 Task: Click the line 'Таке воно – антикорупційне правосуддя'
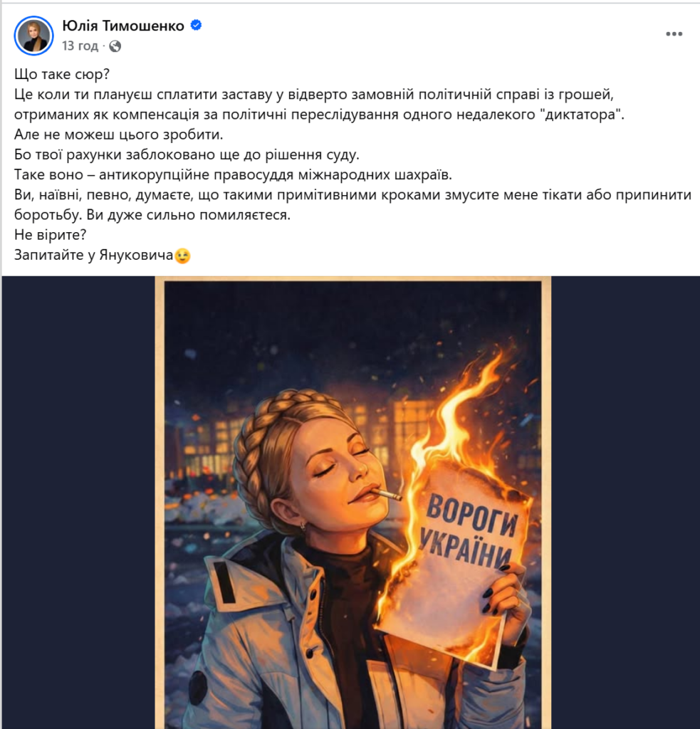[x=233, y=175]
